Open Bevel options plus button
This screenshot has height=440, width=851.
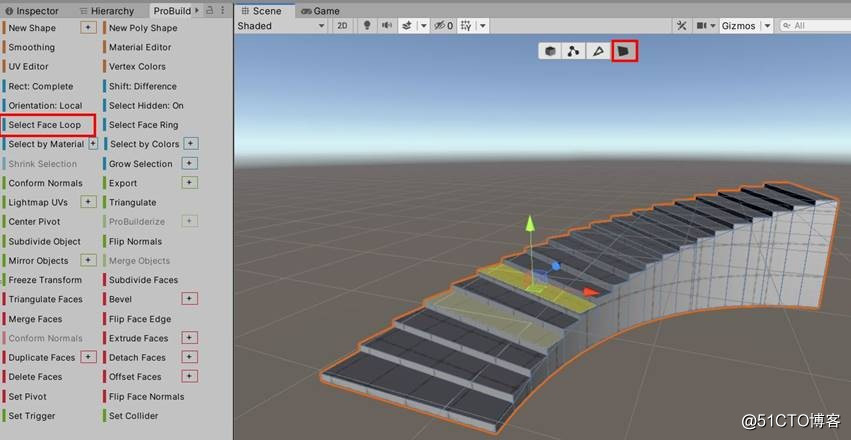click(x=189, y=299)
